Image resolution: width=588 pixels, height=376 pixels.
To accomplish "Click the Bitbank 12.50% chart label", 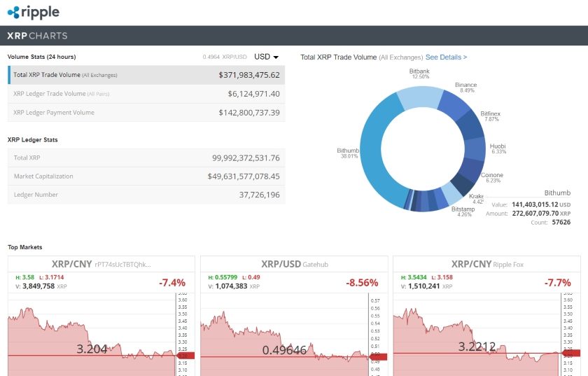I will [x=419, y=74].
